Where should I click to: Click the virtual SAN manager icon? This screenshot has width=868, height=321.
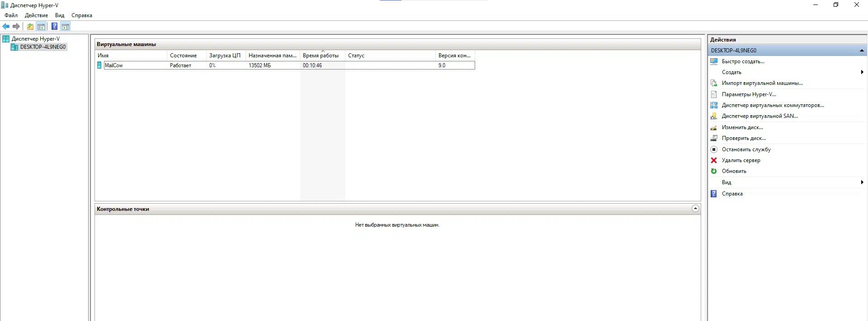(714, 116)
